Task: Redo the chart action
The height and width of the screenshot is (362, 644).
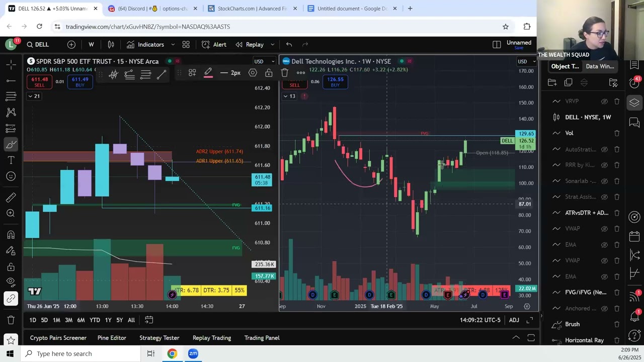Action: point(305,44)
